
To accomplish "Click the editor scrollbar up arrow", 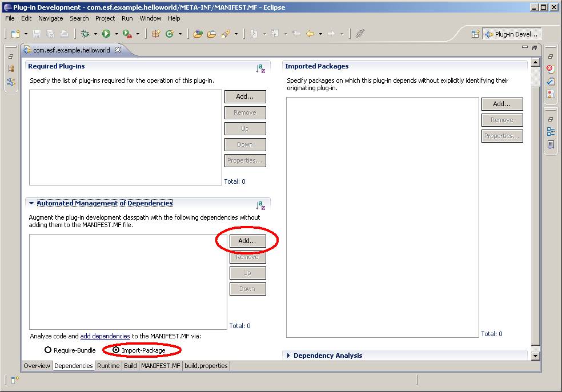I will (536, 63).
